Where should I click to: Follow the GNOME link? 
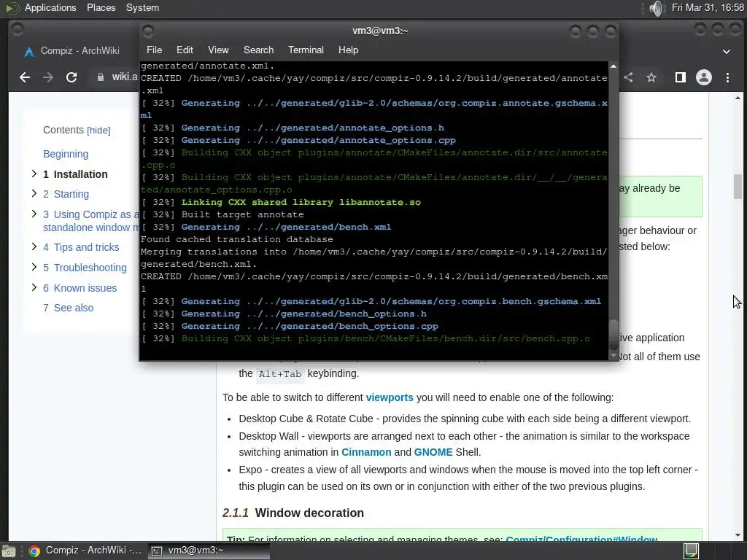[x=433, y=452]
